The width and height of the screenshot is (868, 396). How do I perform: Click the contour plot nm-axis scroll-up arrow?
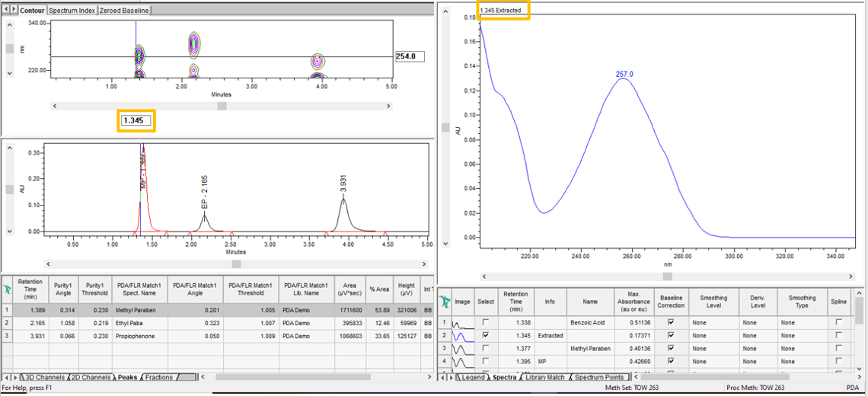click(9, 24)
